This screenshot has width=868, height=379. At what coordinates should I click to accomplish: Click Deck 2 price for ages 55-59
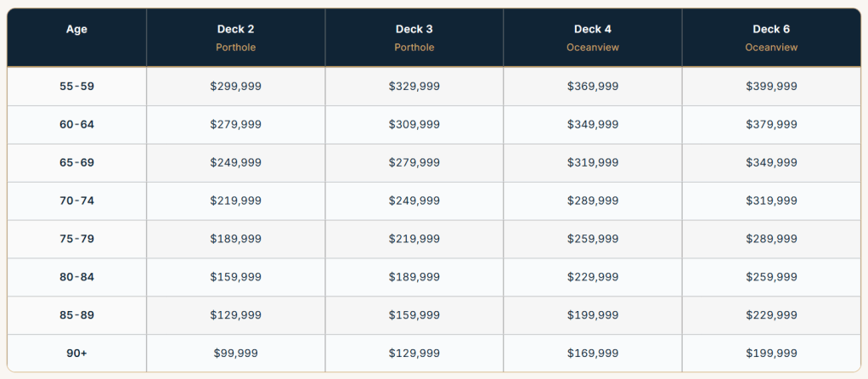(x=235, y=86)
